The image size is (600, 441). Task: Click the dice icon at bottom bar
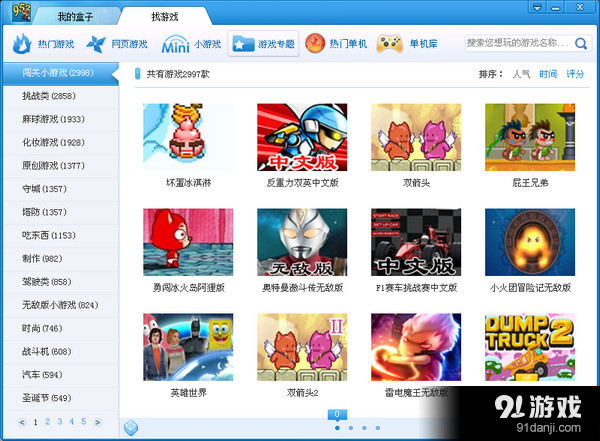click(x=130, y=428)
